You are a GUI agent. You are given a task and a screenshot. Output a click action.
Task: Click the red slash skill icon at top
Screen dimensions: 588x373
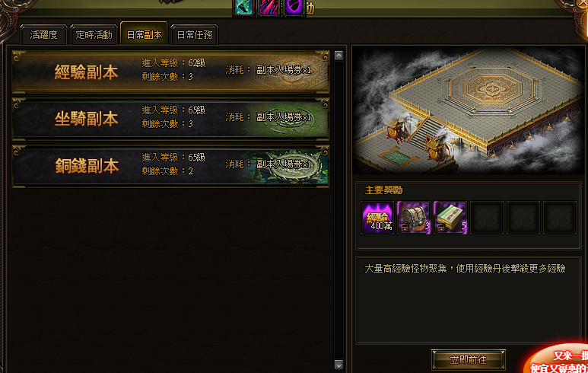tap(269, 8)
